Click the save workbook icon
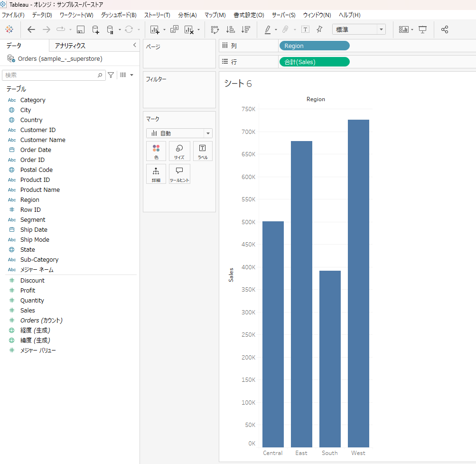476x464 pixels. 81,29
